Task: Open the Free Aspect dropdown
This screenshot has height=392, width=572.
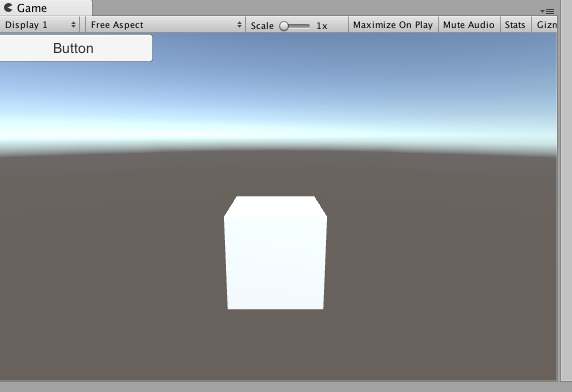Action: click(x=166, y=25)
